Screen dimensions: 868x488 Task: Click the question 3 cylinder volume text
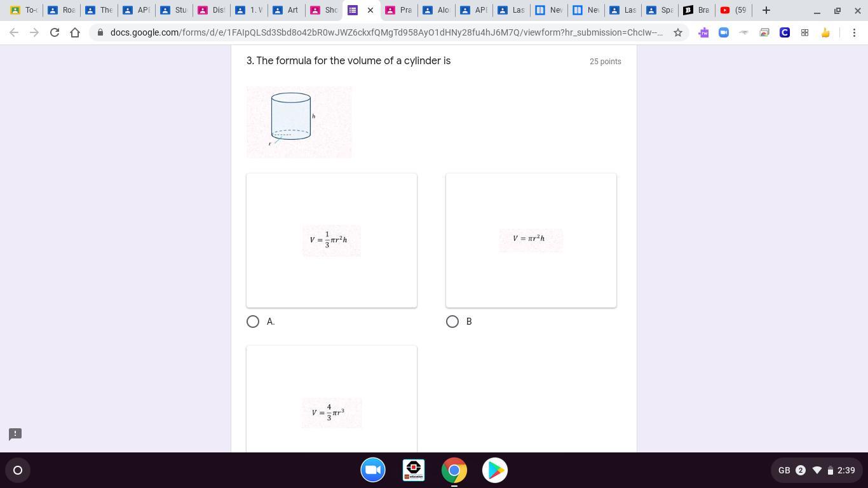348,61
